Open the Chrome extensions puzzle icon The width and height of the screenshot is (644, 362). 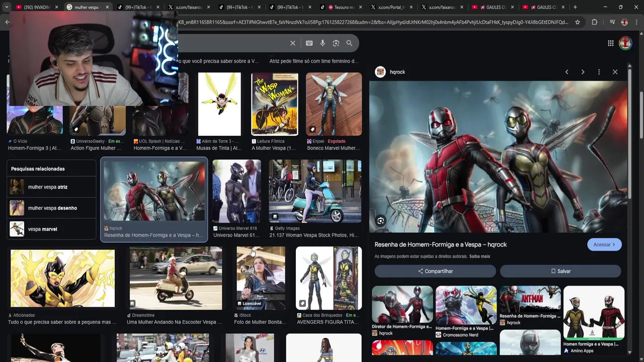click(595, 22)
